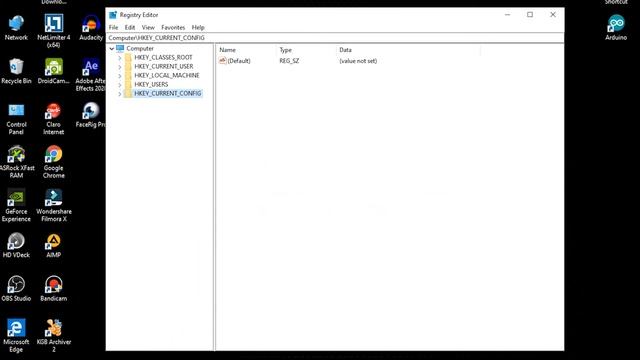The height and width of the screenshot is (360, 640).
Task: Select the REG_SZ type cell
Action: [x=289, y=61]
